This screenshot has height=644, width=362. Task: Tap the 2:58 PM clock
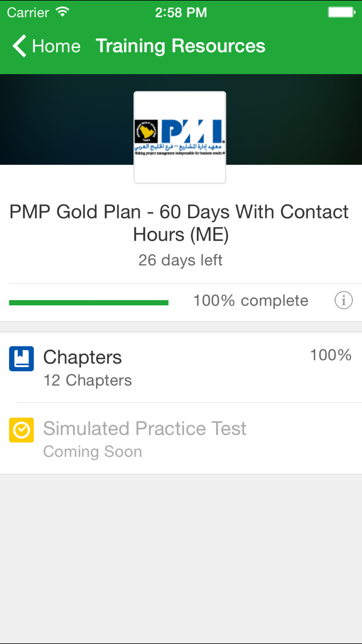coord(181,13)
